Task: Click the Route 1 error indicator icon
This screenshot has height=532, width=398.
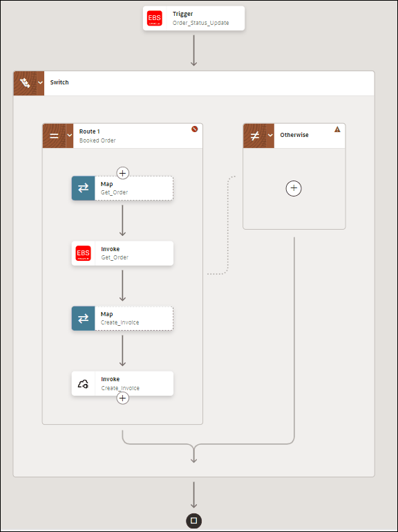Action: [195, 129]
